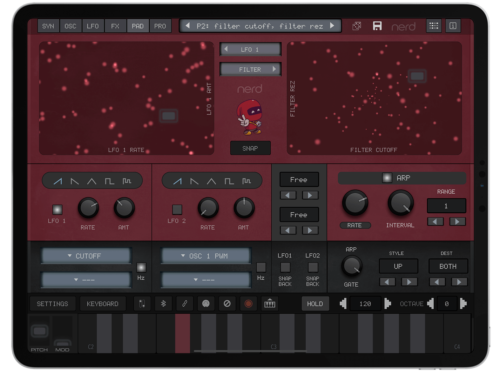Select sawtooth down waveform for LFO 1
500x373 pixels.
pyautogui.click(x=75, y=181)
